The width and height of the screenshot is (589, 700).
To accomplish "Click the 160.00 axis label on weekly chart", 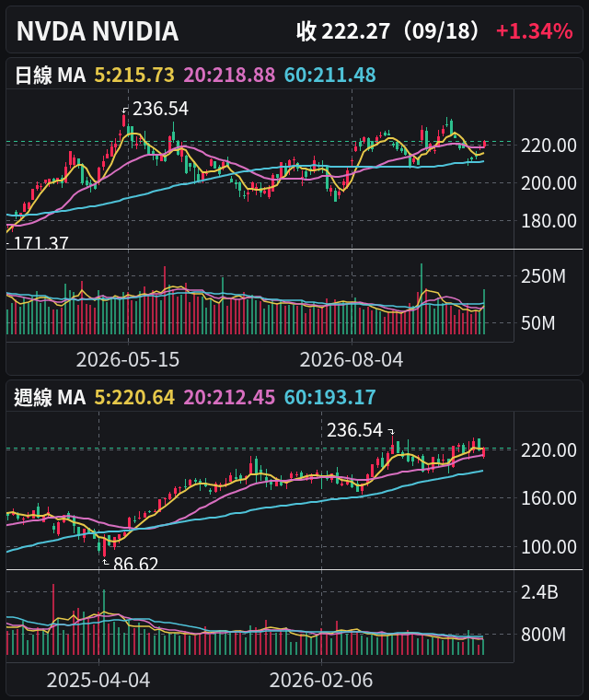I will pos(549,498).
